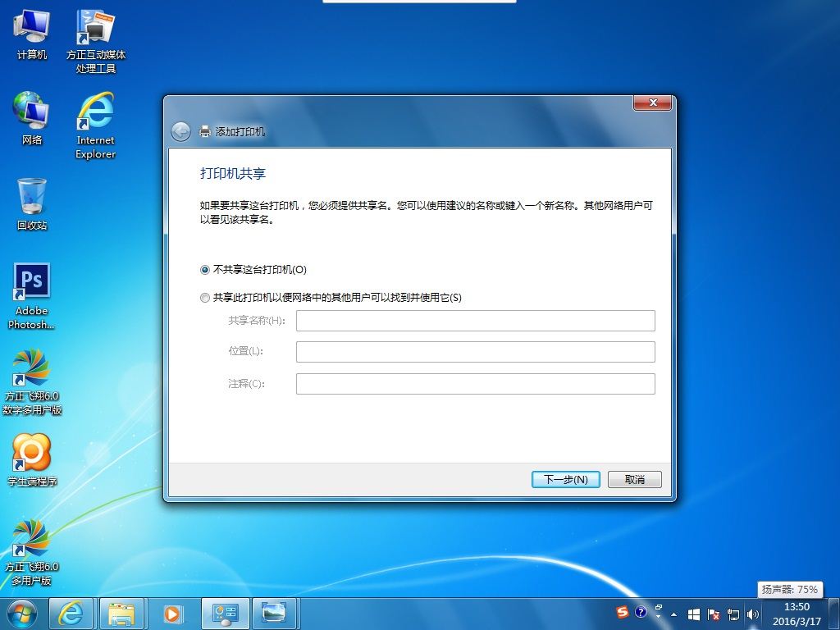Click the 下一步(N) button
The width and height of the screenshot is (840, 630).
point(566,479)
